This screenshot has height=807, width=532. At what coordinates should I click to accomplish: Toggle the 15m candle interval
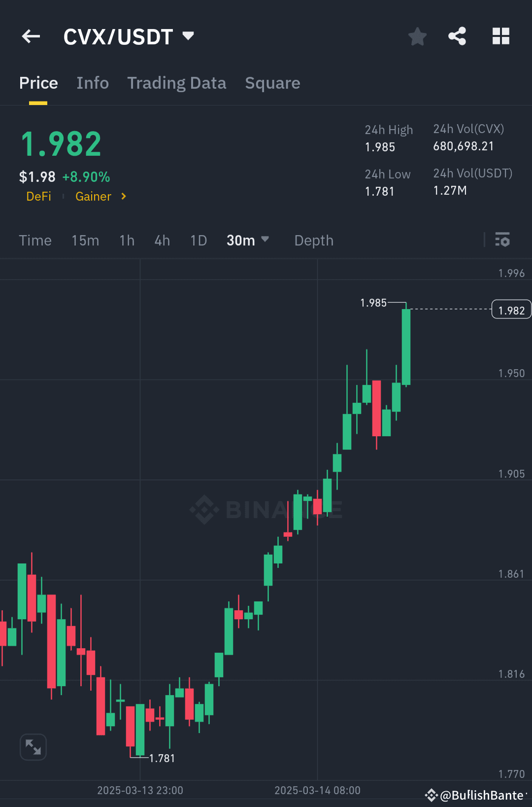point(85,240)
